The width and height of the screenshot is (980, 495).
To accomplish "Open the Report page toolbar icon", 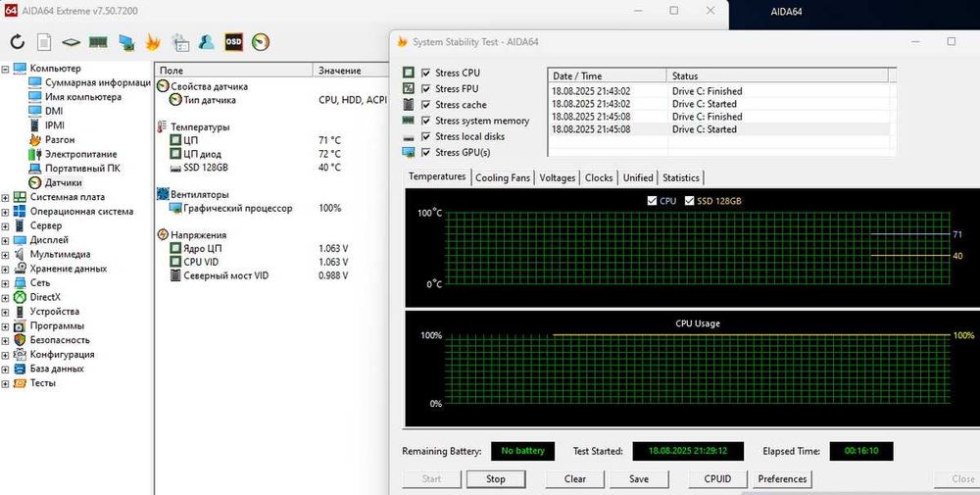I will 44,42.
